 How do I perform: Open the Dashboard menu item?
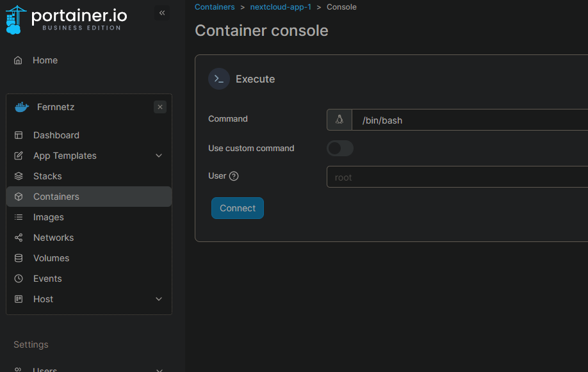point(56,135)
